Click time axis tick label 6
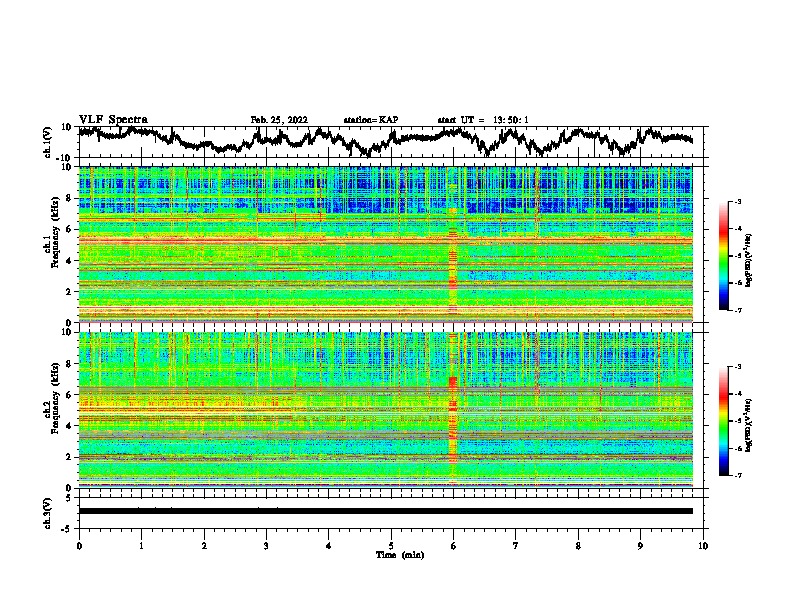792x612 pixels. coord(454,546)
